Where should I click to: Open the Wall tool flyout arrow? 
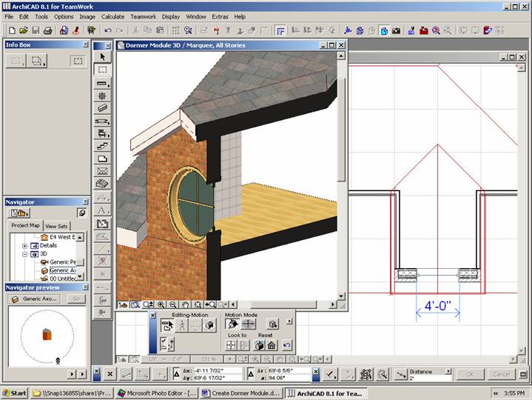point(109,85)
